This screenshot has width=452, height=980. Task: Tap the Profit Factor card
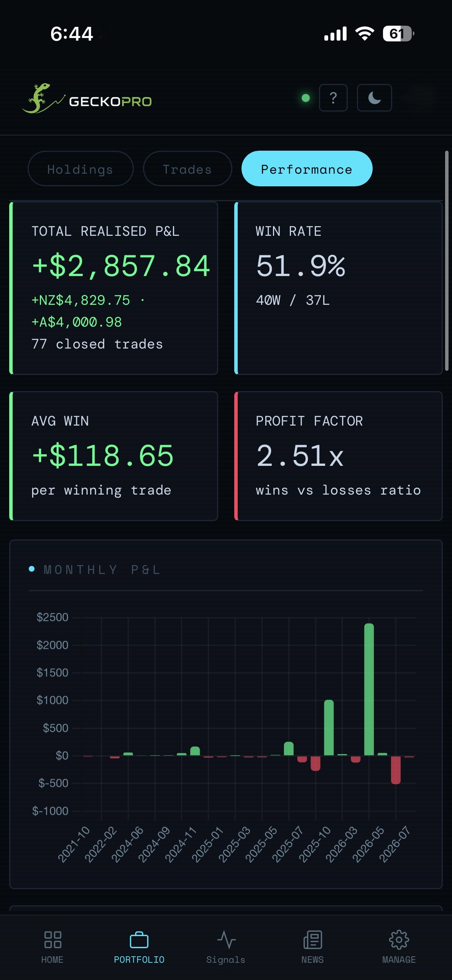(339, 456)
